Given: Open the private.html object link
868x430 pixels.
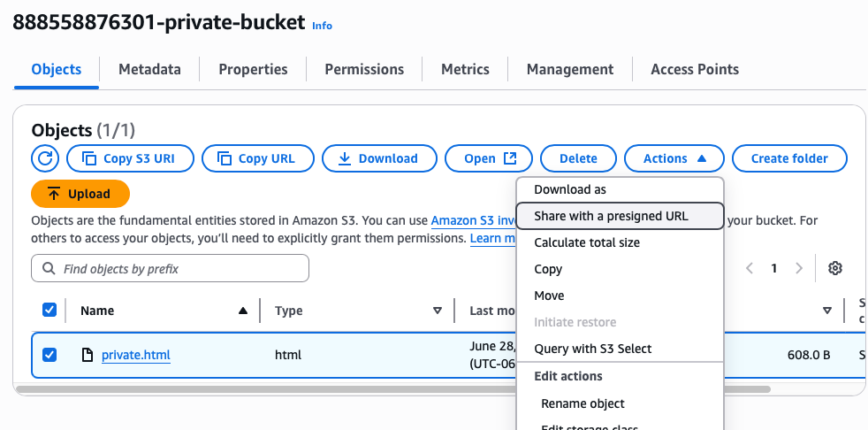Looking at the screenshot, I should [135, 355].
